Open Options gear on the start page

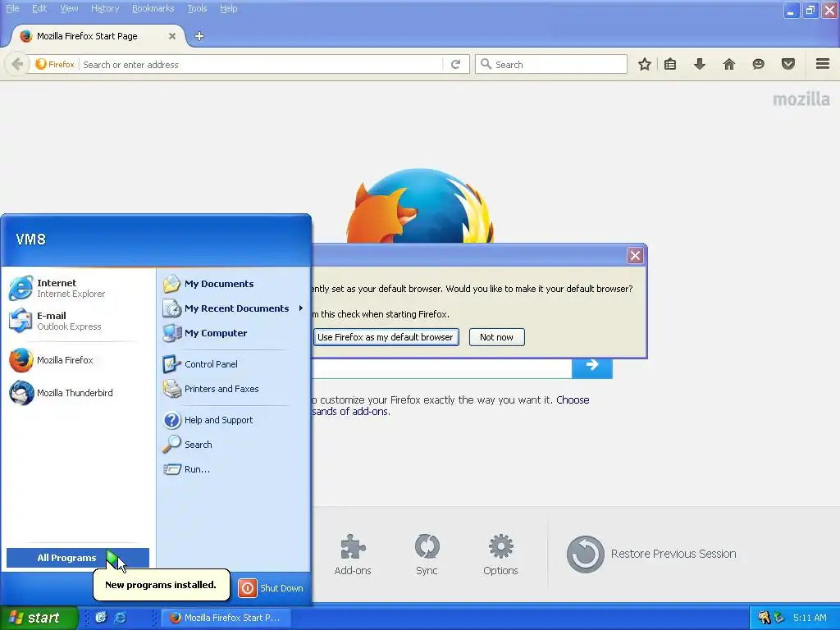[x=500, y=555]
